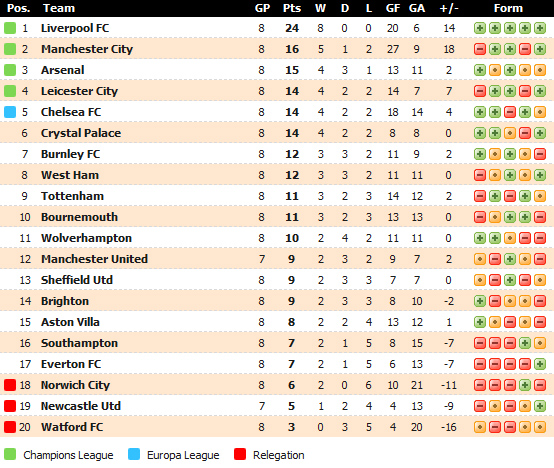Click Everton FC's only win form icon
Screen dimensions: 554x468
[x=540, y=364]
